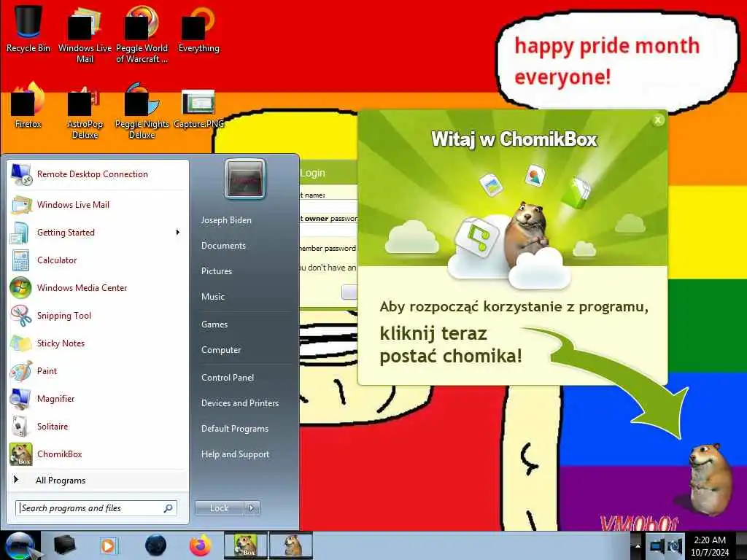The width and height of the screenshot is (747, 560).
Task: Click the Sticky Notes icon
Action: (20, 343)
